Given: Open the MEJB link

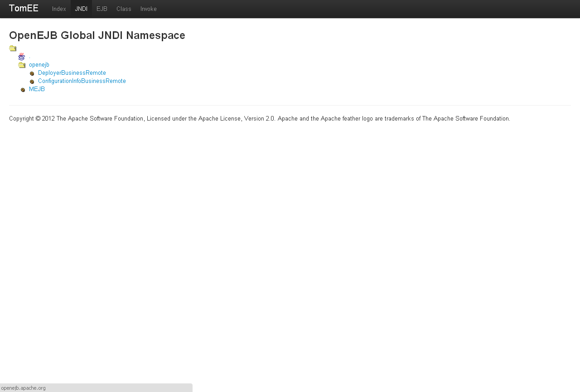Looking at the screenshot, I should (x=37, y=89).
